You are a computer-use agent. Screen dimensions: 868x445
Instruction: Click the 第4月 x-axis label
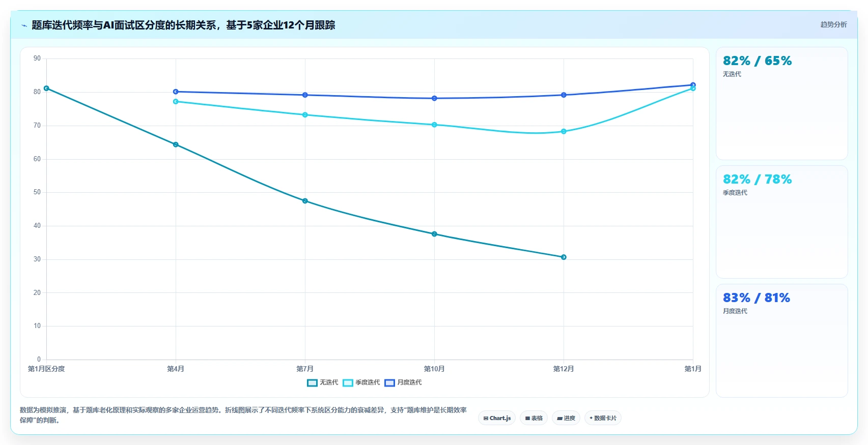[x=176, y=369]
